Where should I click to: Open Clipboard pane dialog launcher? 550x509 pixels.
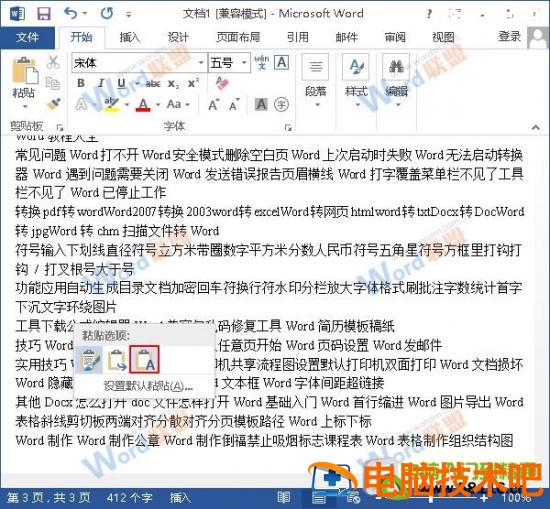(60, 127)
